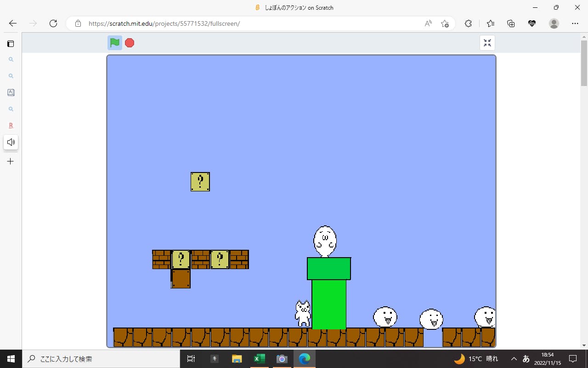Viewport: 588px width, 368px height.
Task: Open the tab actions menu in sidebar
Action: pyautogui.click(x=11, y=44)
